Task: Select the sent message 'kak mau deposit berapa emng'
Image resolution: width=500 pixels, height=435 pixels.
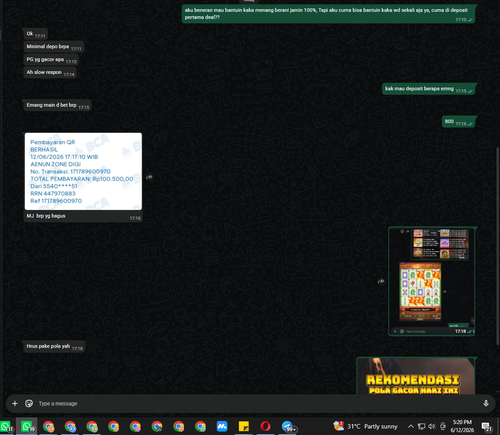Action: (428, 89)
